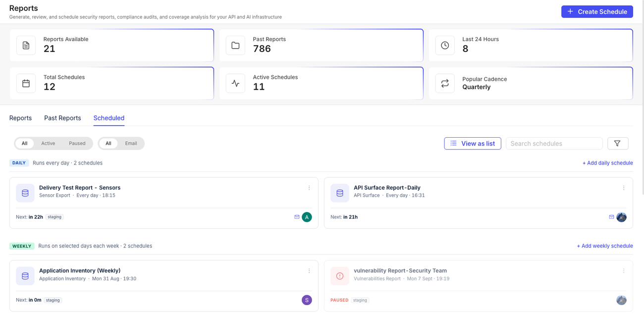Click the Past Reports folder icon
The height and width of the screenshot is (314, 644).
(x=235, y=45)
